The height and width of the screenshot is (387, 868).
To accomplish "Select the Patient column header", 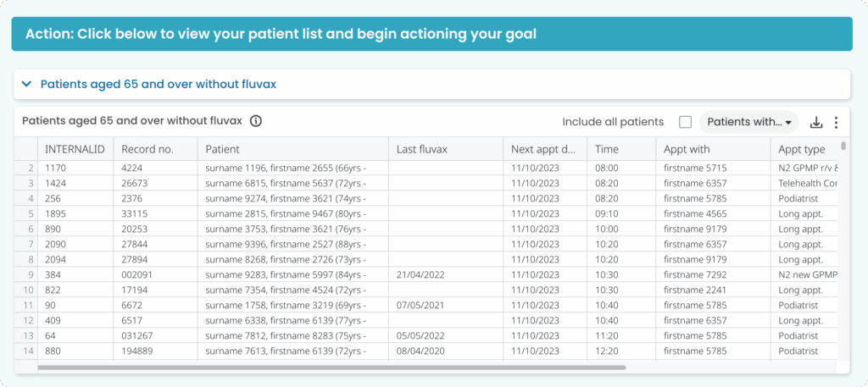I will (292, 149).
